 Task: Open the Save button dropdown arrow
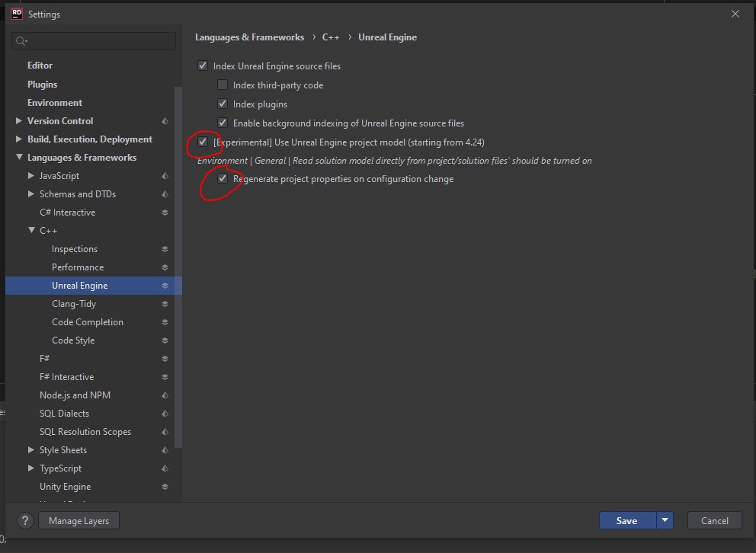(665, 520)
